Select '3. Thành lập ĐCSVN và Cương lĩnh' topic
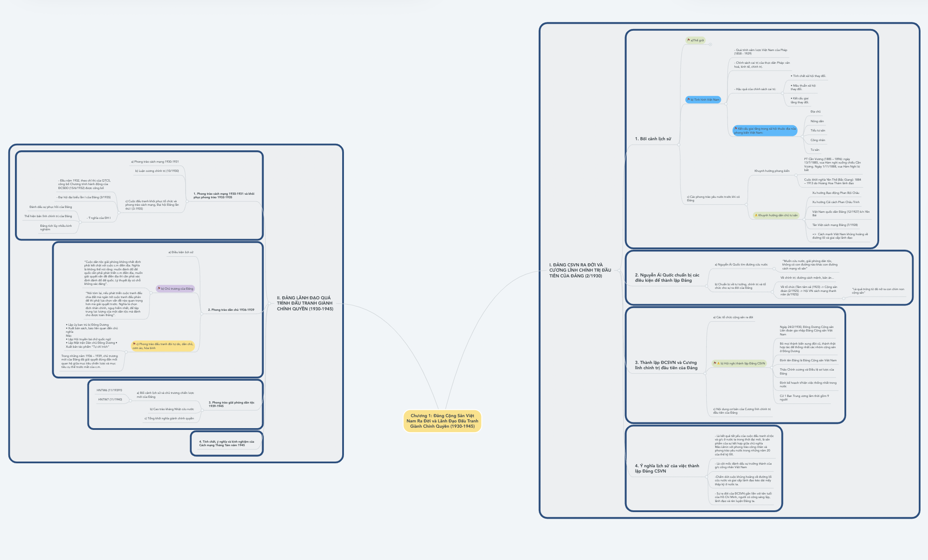This screenshot has width=928, height=560. coord(666,365)
